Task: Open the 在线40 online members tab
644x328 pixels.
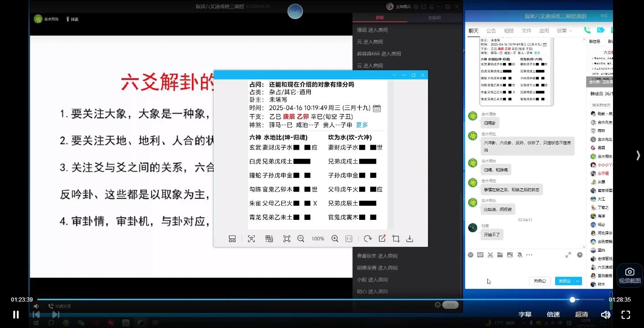Action: (435, 17)
